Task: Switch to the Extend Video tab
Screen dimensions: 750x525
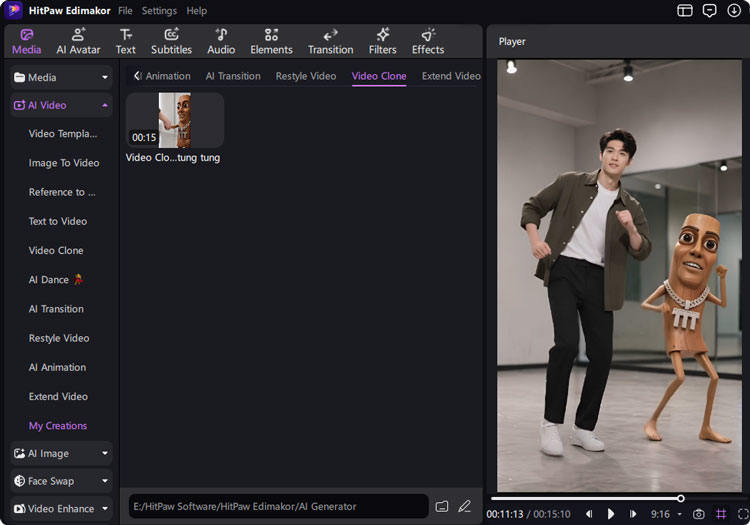Action: click(451, 76)
